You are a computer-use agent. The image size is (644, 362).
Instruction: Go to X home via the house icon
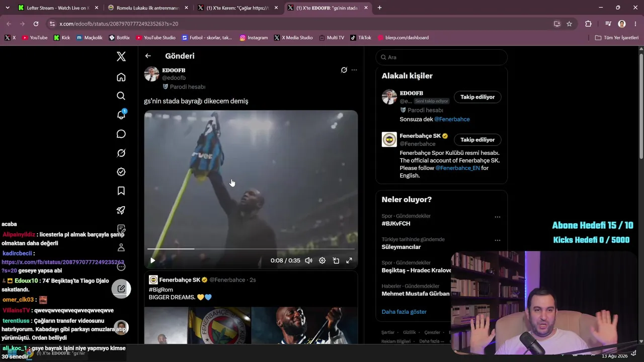121,77
